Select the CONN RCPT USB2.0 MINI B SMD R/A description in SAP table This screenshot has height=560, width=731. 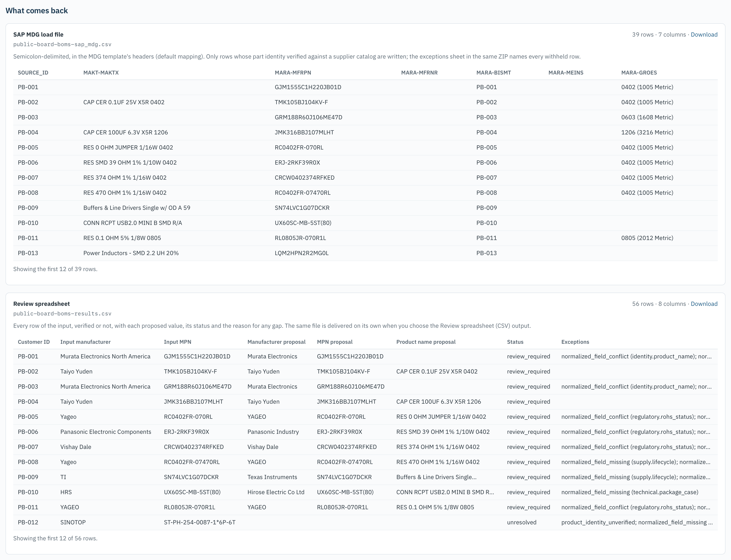pyautogui.click(x=133, y=223)
